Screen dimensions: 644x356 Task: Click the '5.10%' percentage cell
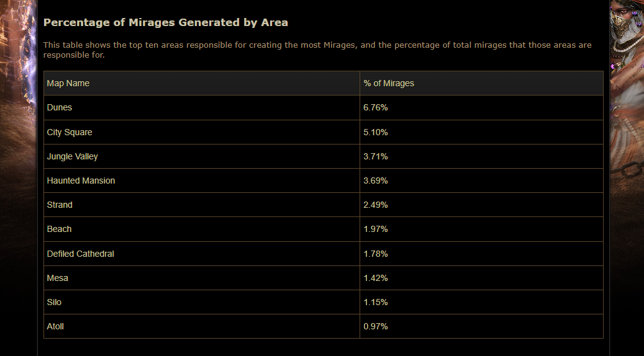click(x=481, y=132)
